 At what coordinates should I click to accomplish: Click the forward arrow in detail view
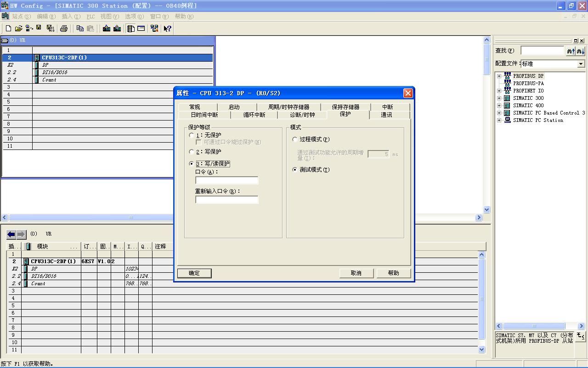click(21, 234)
